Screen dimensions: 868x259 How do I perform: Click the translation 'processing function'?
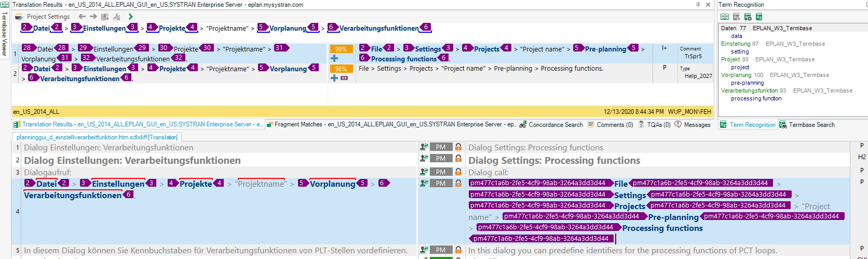tap(756, 98)
